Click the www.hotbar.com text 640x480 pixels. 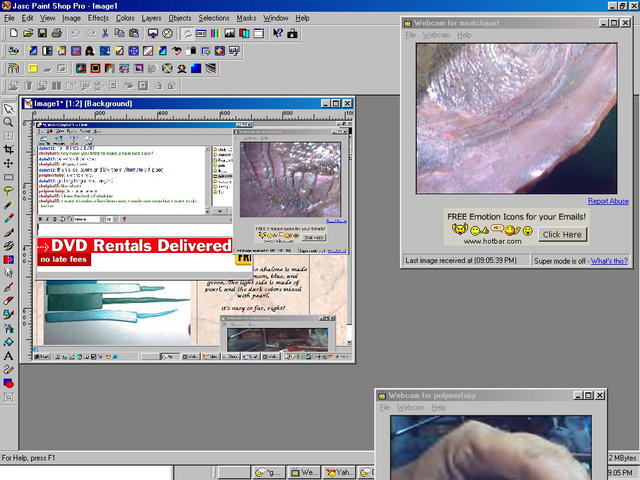tap(492, 241)
